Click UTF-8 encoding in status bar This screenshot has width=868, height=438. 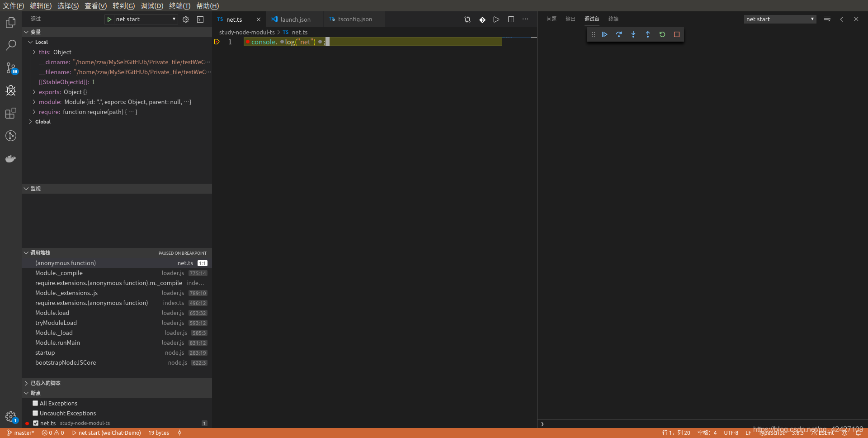[731, 433]
